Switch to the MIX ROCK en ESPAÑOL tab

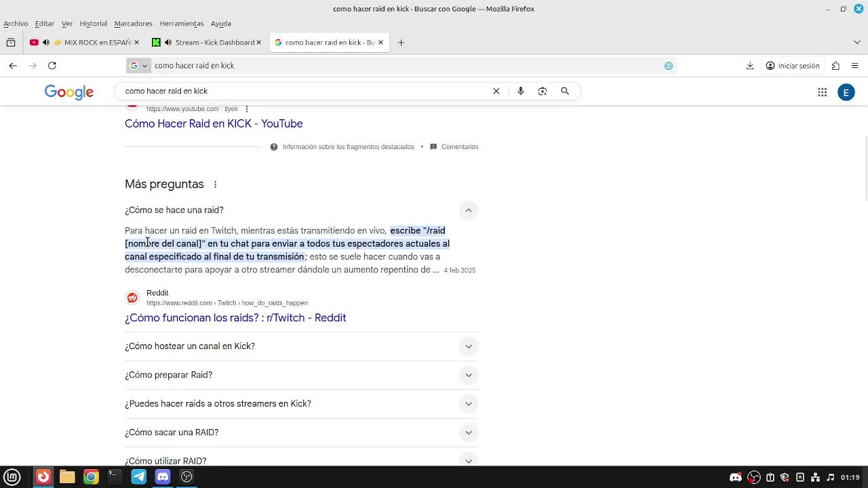[x=84, y=43]
